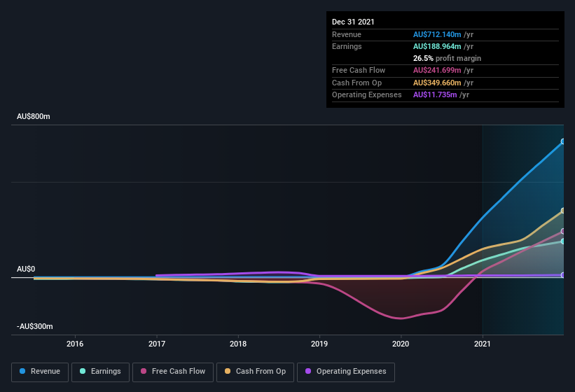Click the -AU$300m y-axis label

click(x=35, y=326)
